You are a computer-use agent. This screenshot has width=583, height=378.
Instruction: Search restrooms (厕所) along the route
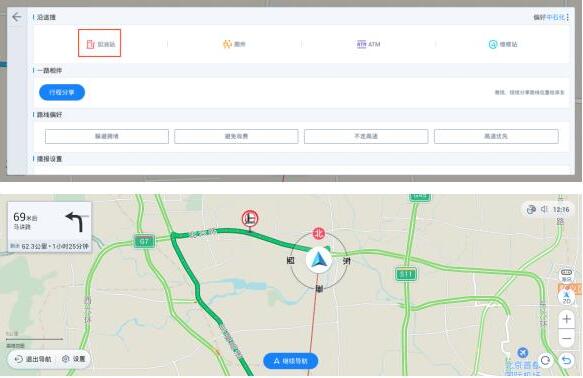click(x=234, y=44)
